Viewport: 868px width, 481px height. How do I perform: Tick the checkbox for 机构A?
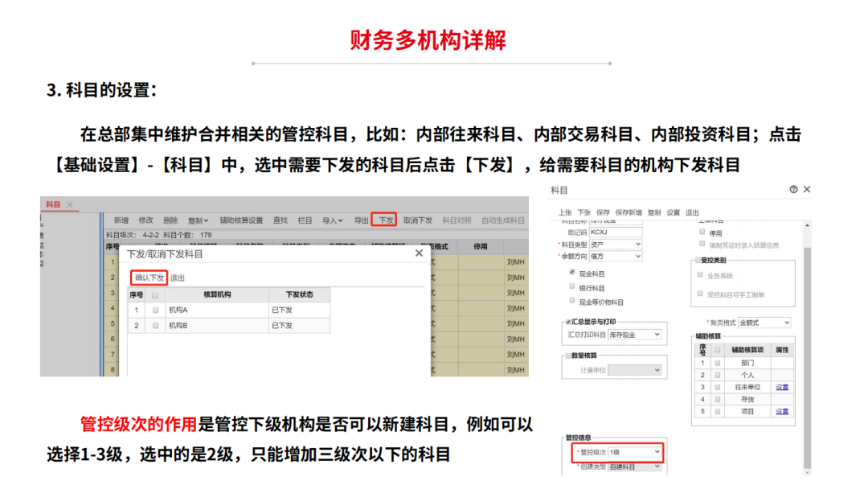point(155,310)
